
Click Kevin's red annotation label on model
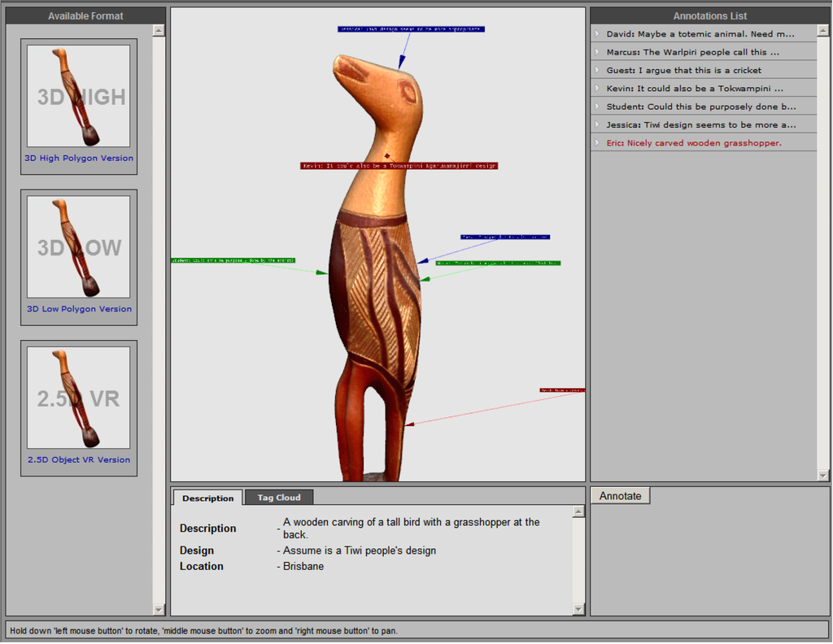tap(399, 166)
